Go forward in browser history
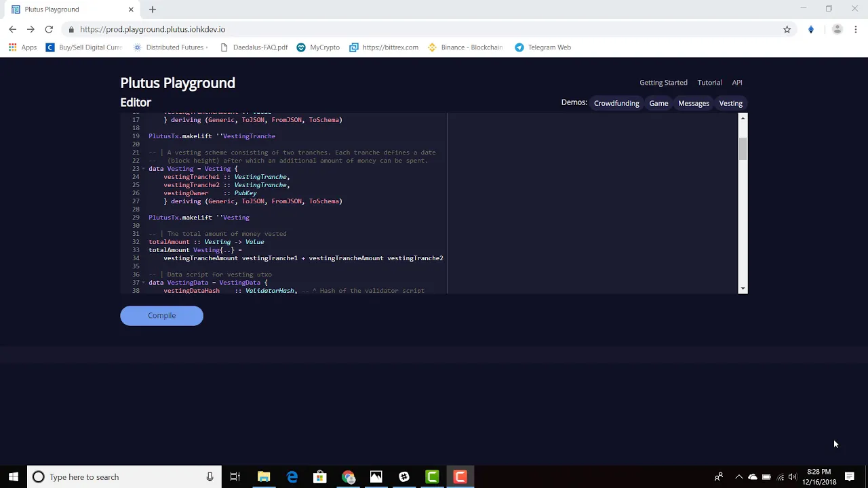This screenshot has width=868, height=488. click(x=31, y=29)
